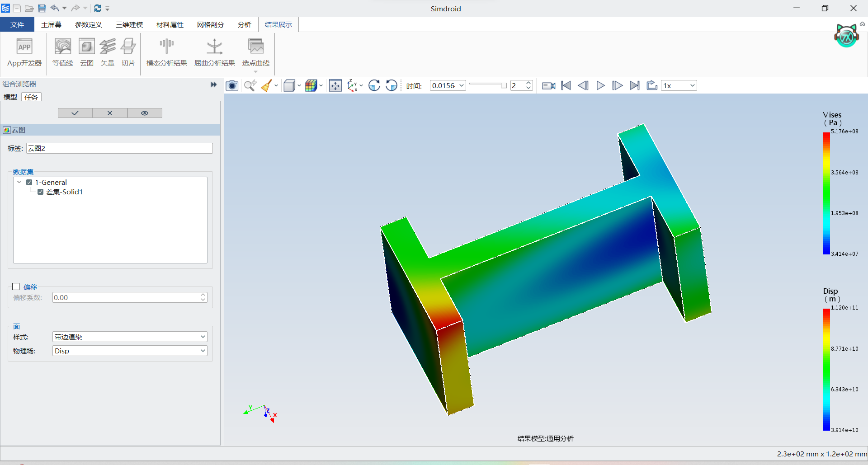Click the Mises color legend bar
This screenshot has width=868, height=465.
coord(826,193)
